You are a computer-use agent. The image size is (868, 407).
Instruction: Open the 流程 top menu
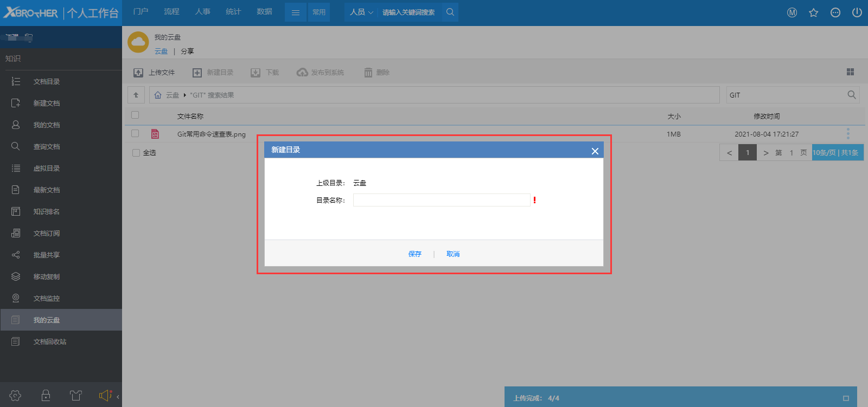(171, 11)
